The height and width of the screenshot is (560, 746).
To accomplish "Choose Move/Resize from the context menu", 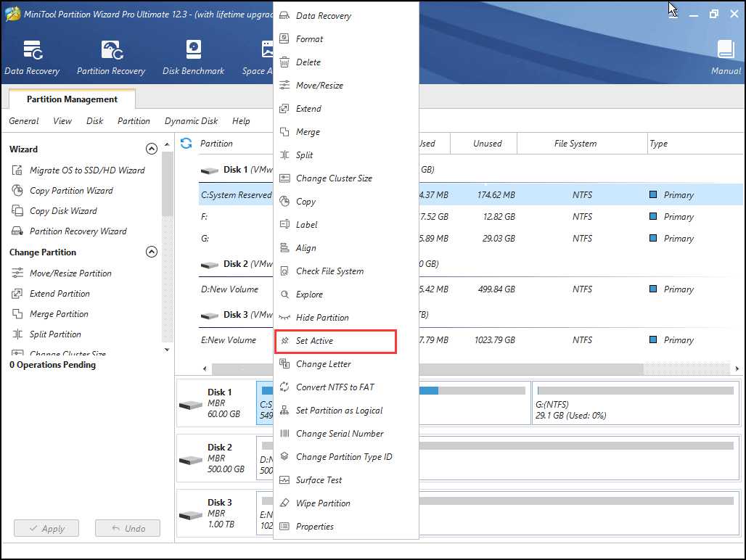I will 346,85.
